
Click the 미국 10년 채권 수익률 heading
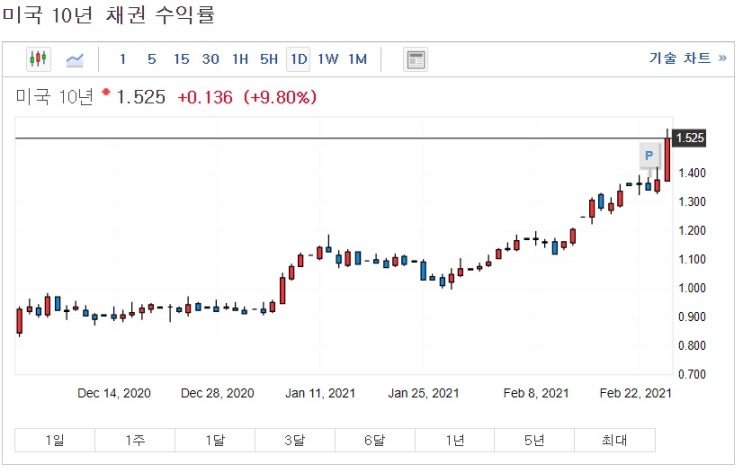click(109, 14)
